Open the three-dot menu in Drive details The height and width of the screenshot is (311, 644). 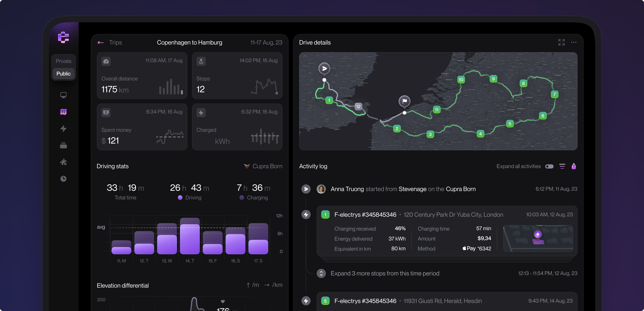click(574, 42)
